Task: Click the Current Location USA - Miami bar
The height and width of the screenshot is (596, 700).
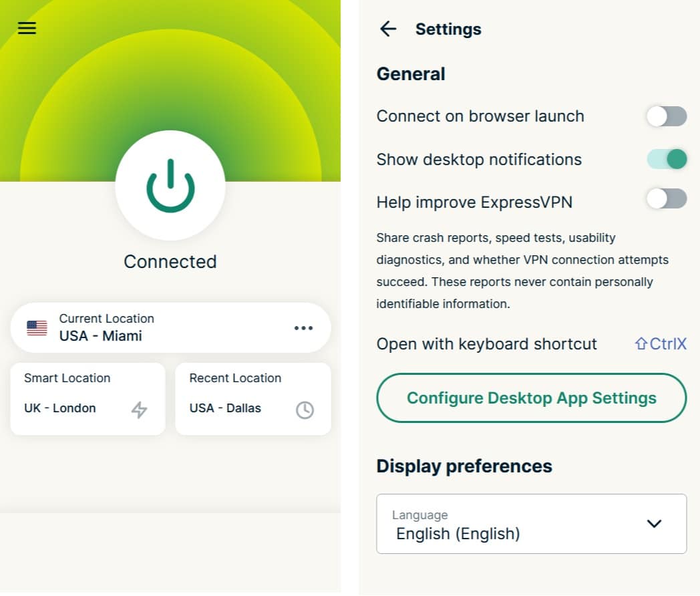Action: pyautogui.click(x=170, y=327)
